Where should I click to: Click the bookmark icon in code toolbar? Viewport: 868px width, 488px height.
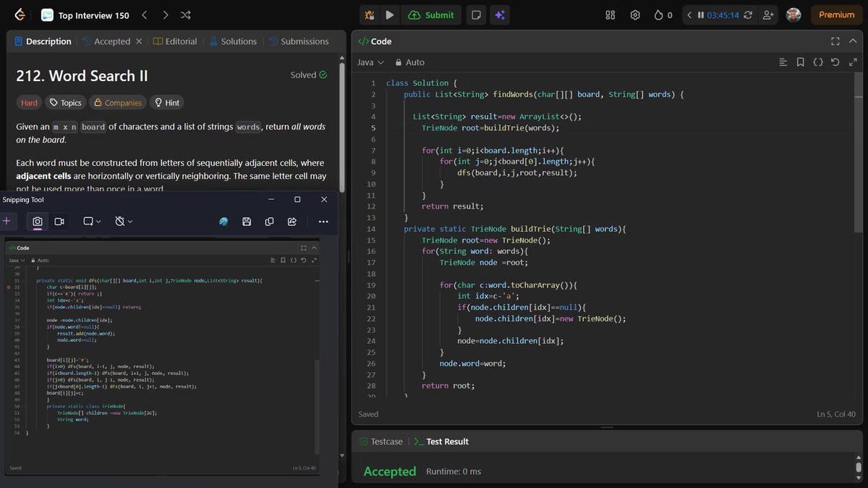click(x=800, y=62)
